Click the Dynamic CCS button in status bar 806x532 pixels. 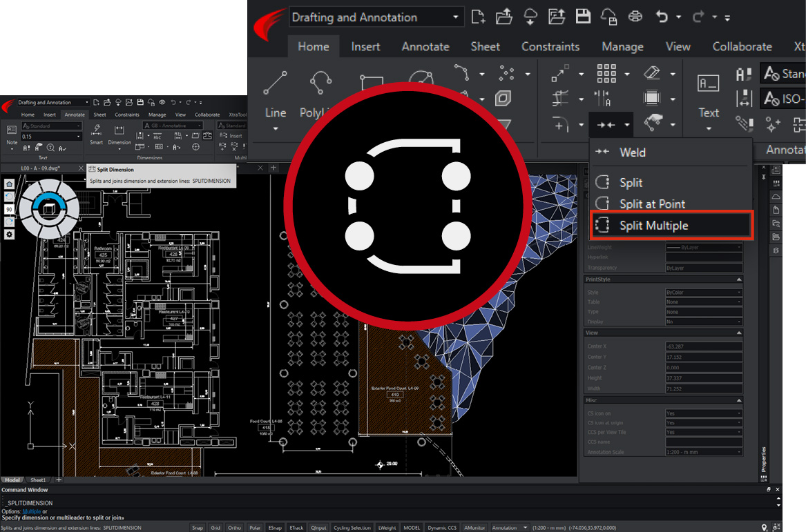tap(441, 527)
